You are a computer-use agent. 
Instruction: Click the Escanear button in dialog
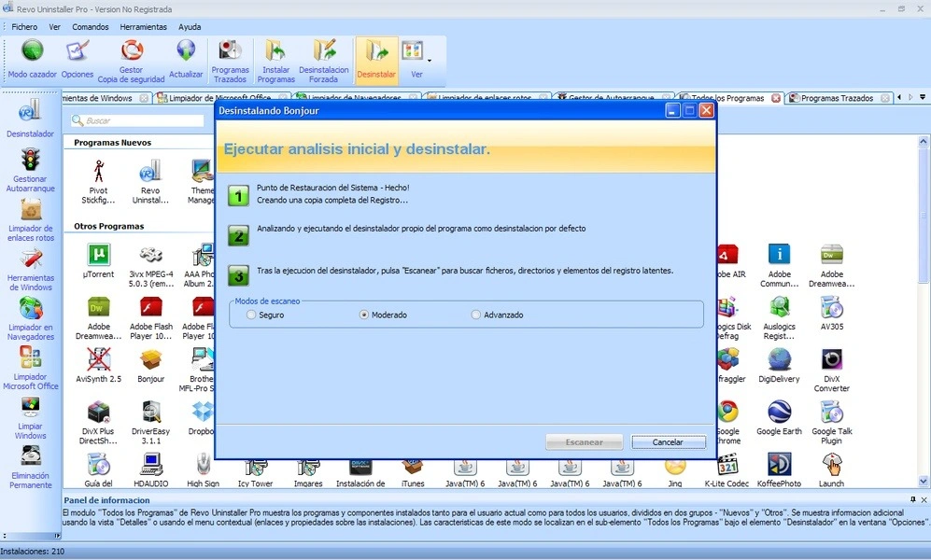[585, 442]
